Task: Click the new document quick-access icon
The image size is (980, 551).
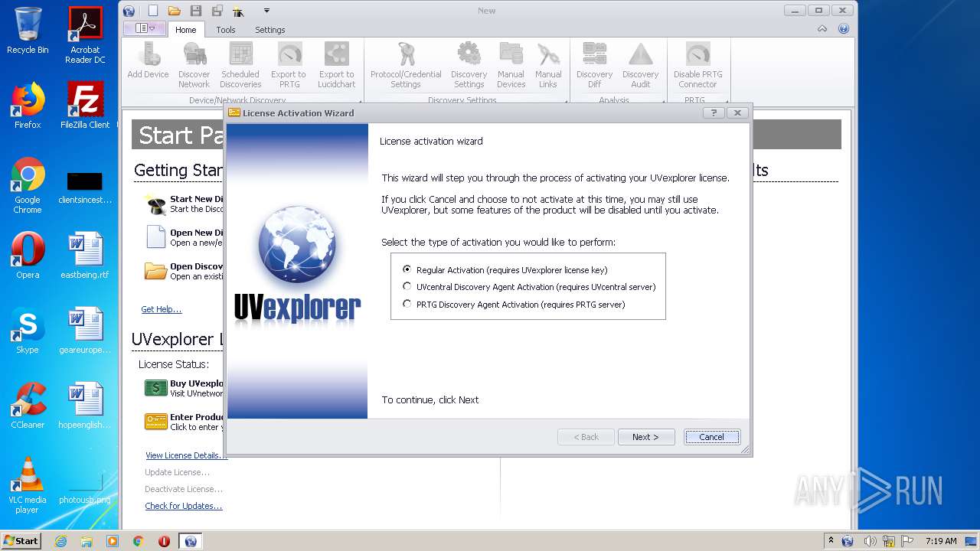Action: 153,11
